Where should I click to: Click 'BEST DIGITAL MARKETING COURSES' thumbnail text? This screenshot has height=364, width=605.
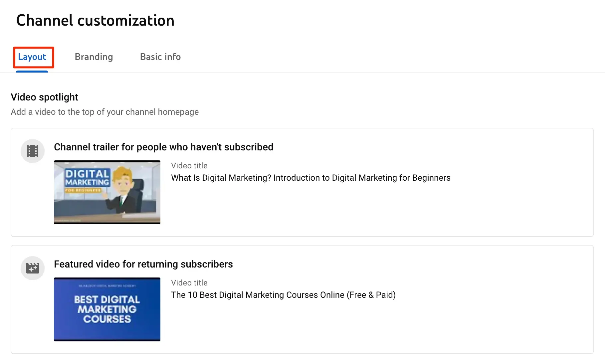coord(107,309)
